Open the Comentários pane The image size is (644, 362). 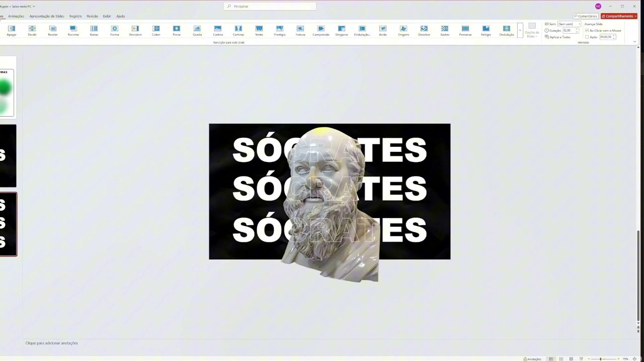[x=585, y=16]
